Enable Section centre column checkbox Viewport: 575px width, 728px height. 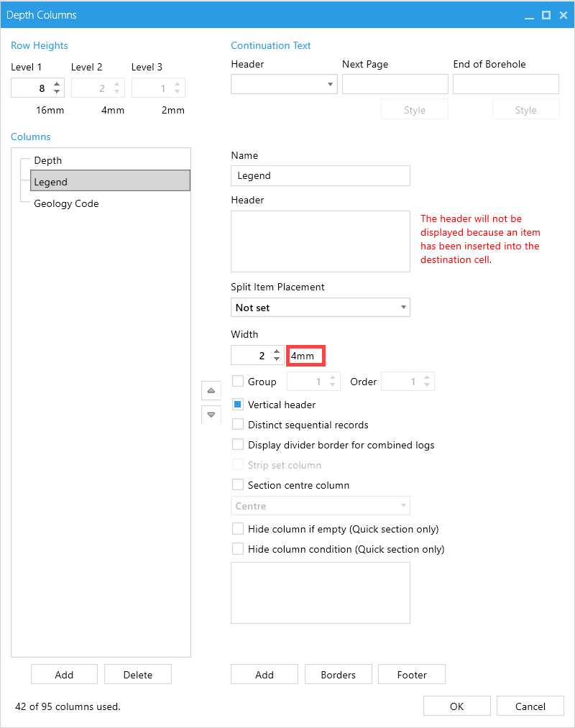point(238,484)
